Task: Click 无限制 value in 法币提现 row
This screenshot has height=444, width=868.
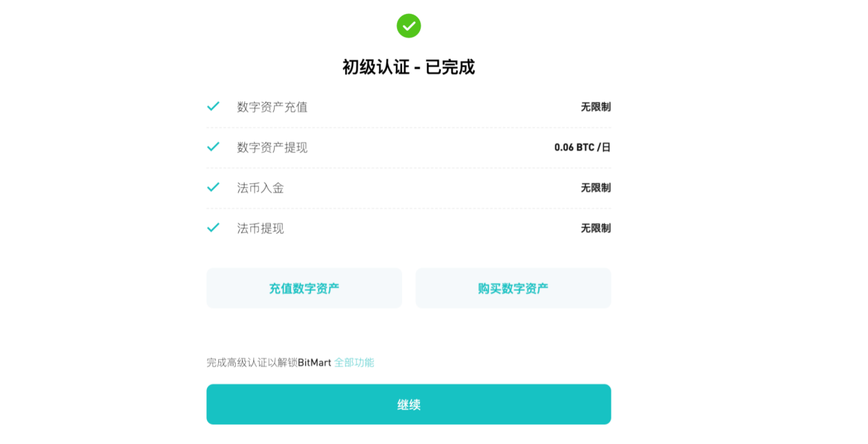Action: tap(595, 228)
